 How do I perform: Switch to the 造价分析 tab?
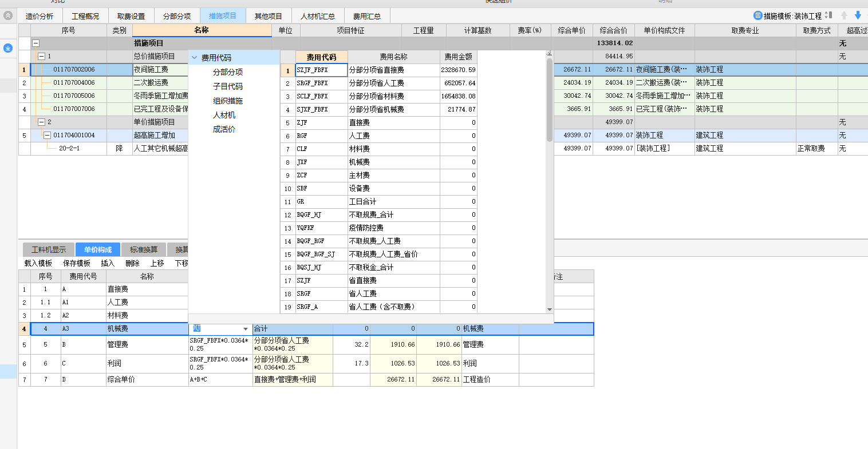click(40, 16)
